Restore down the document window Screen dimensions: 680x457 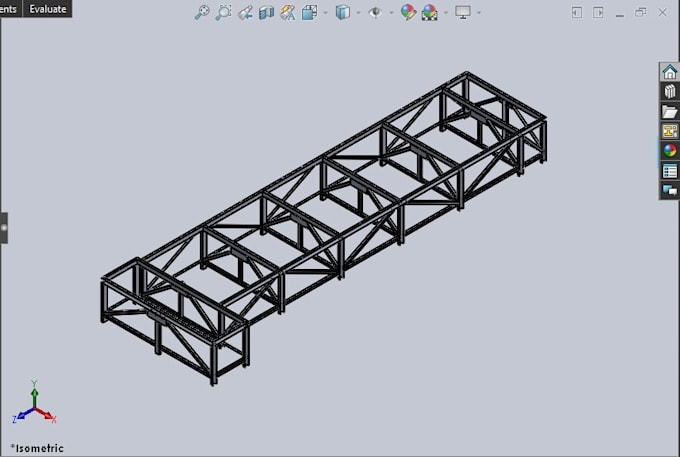pyautogui.click(x=641, y=13)
